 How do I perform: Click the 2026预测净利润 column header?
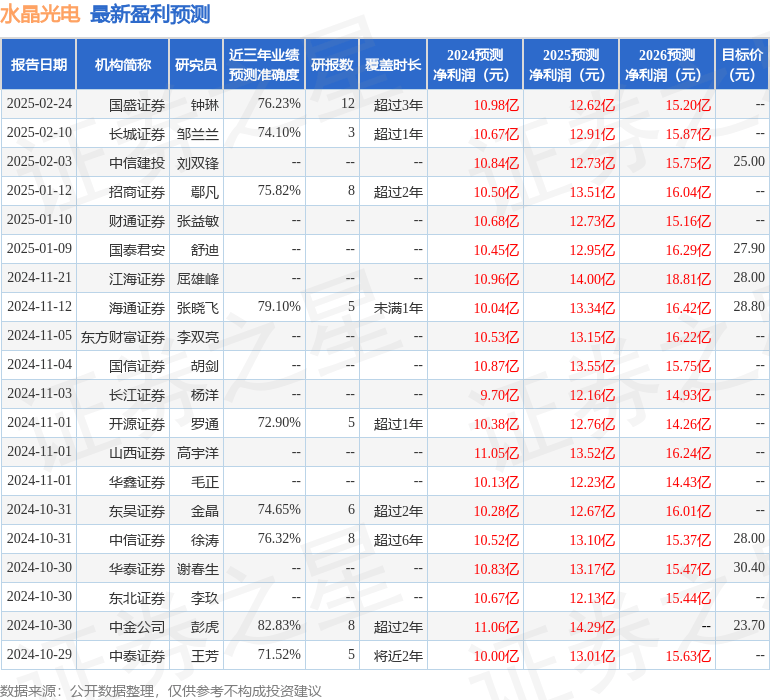(x=667, y=64)
